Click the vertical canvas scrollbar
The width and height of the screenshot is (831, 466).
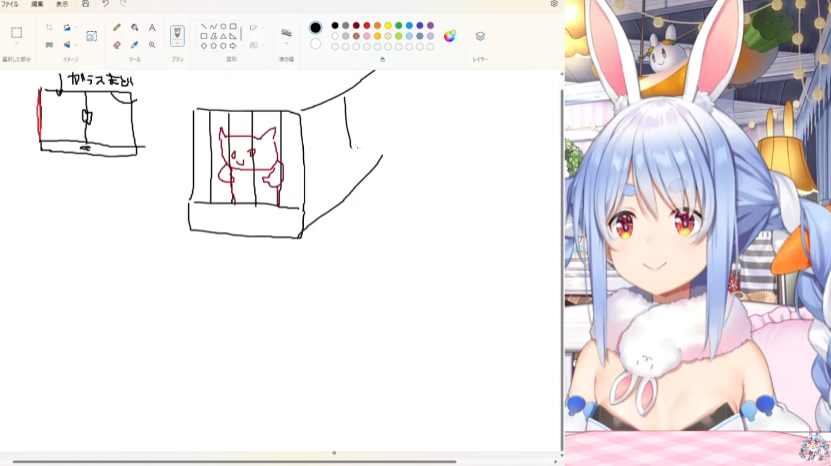coord(562,270)
